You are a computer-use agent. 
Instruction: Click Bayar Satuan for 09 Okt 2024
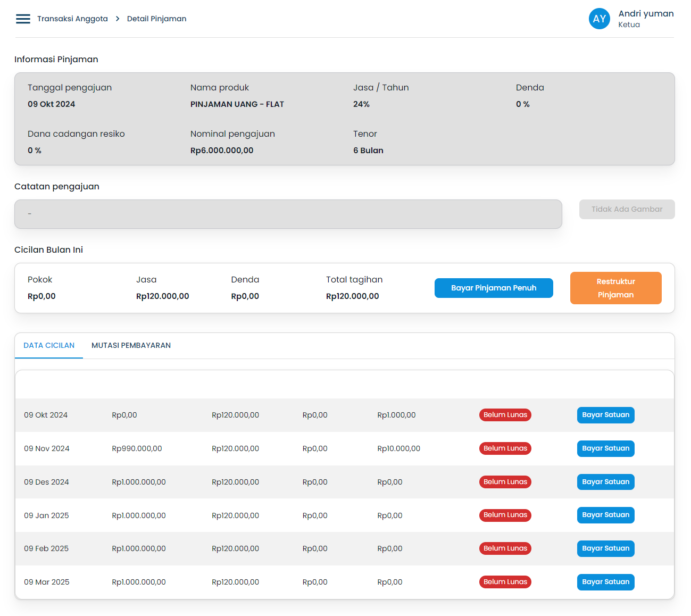[x=605, y=415]
